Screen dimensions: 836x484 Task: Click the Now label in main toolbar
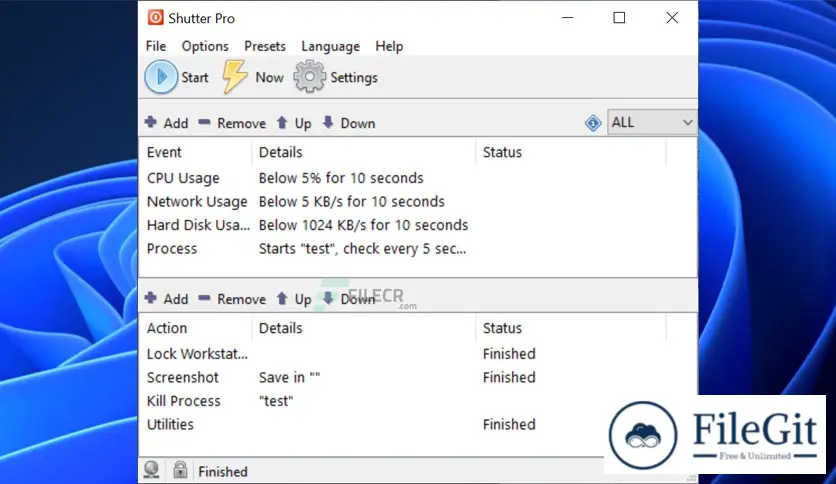(269, 78)
